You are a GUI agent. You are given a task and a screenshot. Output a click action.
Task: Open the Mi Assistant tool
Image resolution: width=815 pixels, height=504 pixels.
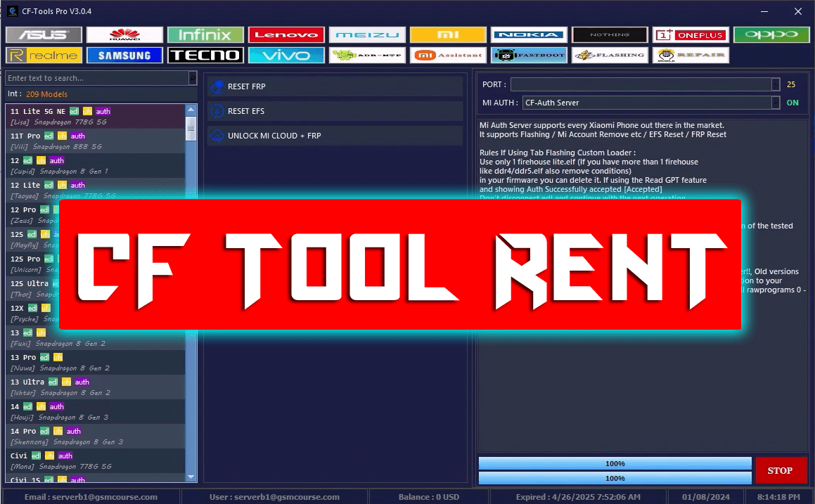(x=448, y=55)
